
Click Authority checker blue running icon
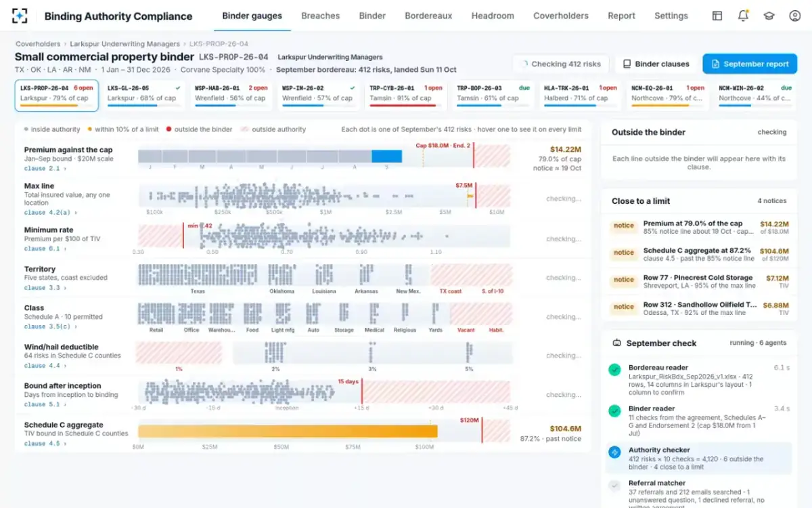tap(614, 452)
